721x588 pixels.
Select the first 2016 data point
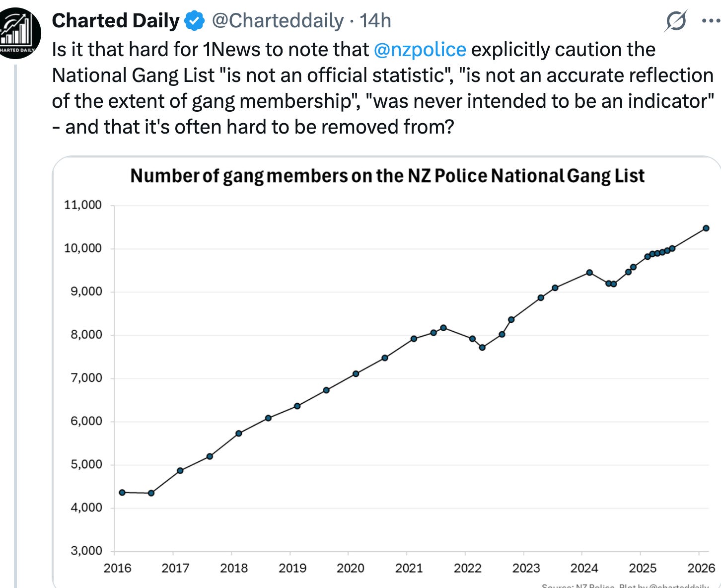(122, 492)
